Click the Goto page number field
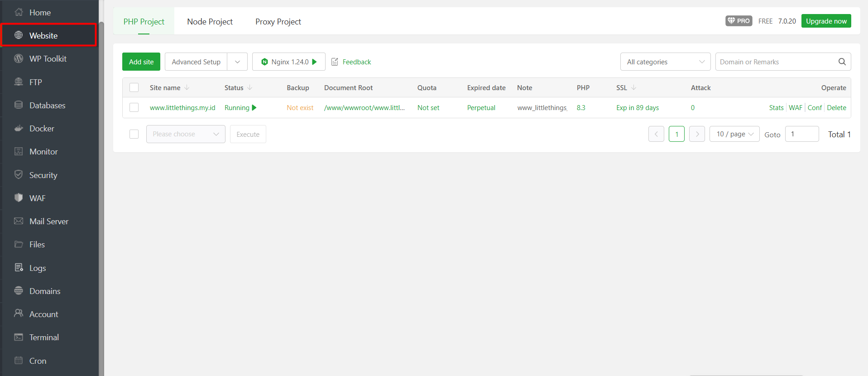 pyautogui.click(x=801, y=134)
